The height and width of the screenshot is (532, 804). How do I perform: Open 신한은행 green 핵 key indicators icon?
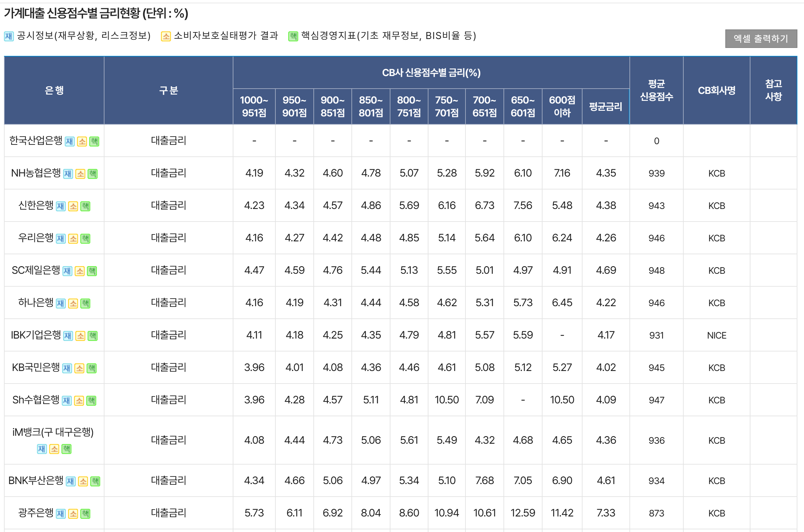click(86, 206)
